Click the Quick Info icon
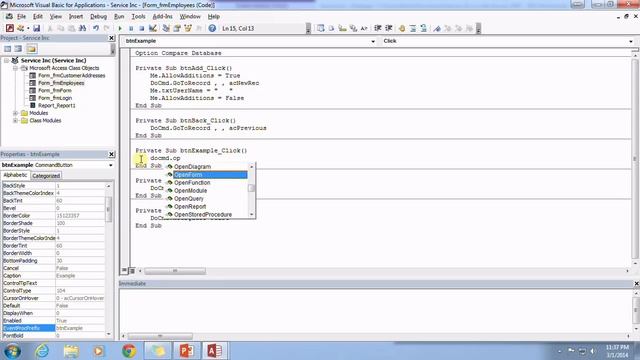 (342, 28)
